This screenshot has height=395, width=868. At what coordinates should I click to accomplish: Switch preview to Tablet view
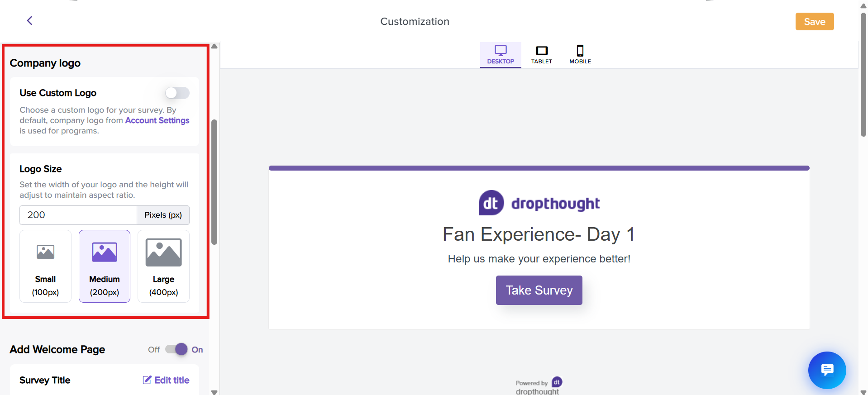pyautogui.click(x=541, y=55)
